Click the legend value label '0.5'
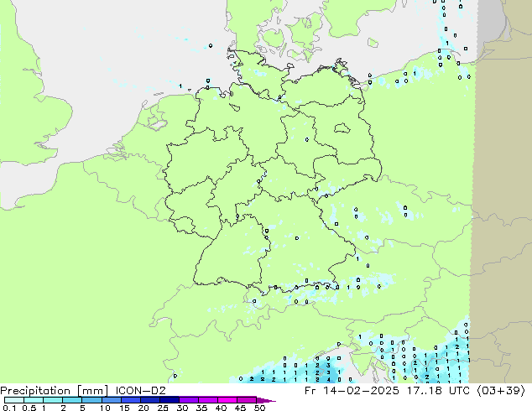 pos(29,408)
